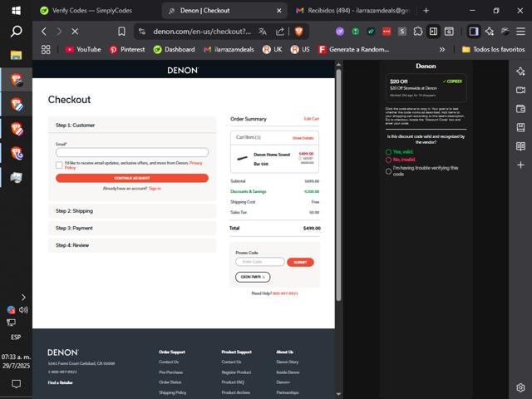The image size is (532, 399).
Task: Click the Promo Code entry field
Action: click(260, 262)
